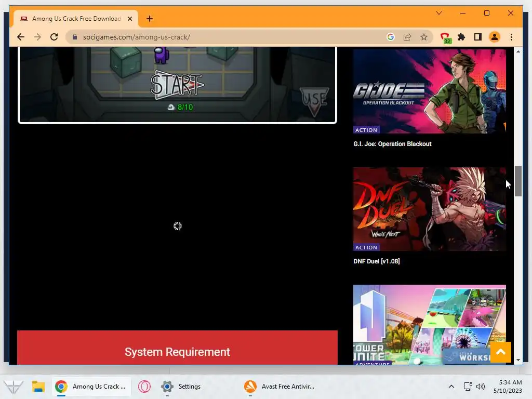This screenshot has width=532, height=399.
Task: Open the volume speaker tray icon
Action: [481, 387]
